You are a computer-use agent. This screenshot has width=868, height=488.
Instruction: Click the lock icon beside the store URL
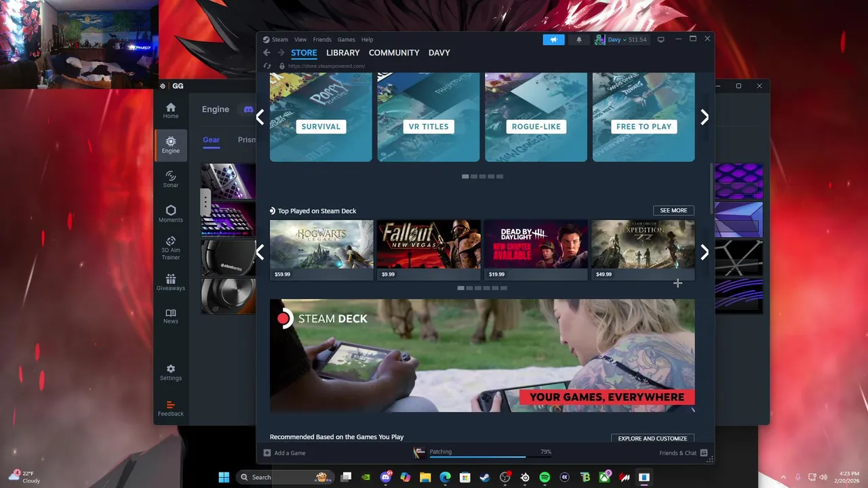pyautogui.click(x=282, y=66)
